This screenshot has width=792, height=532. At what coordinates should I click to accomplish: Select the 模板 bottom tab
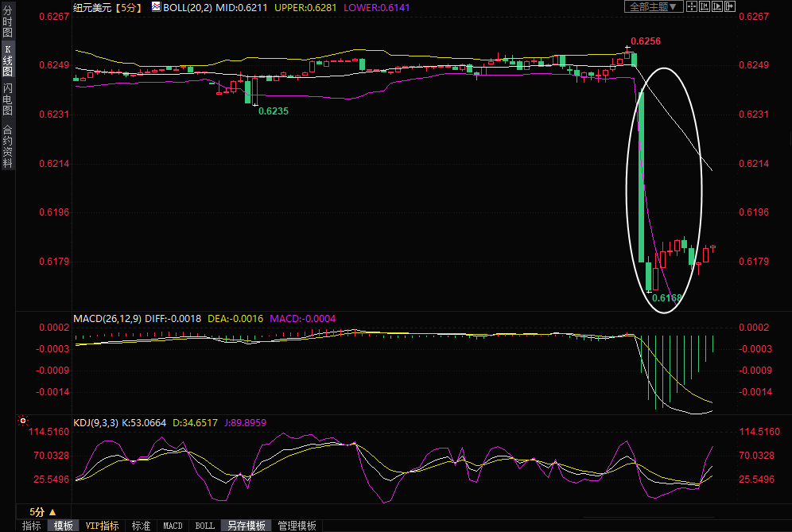pyautogui.click(x=64, y=526)
